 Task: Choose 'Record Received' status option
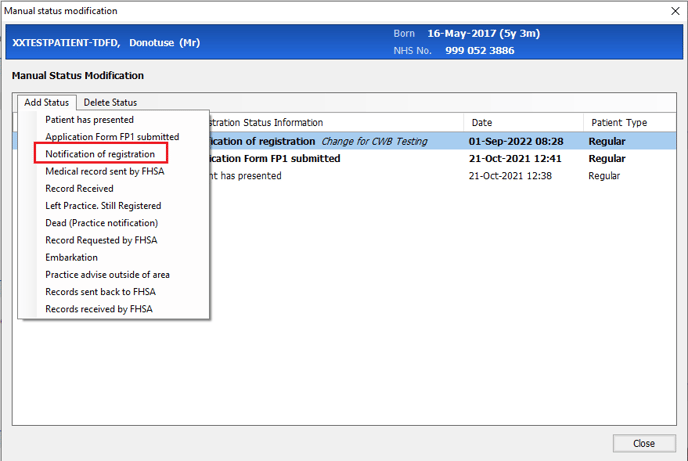click(79, 188)
